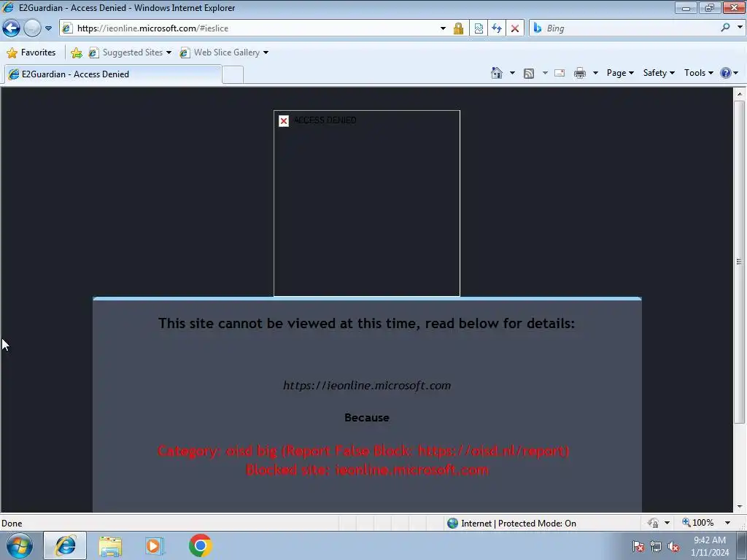Viewport: 747px width, 560px height.
Task: Open the Tools menu
Action: 698,73
